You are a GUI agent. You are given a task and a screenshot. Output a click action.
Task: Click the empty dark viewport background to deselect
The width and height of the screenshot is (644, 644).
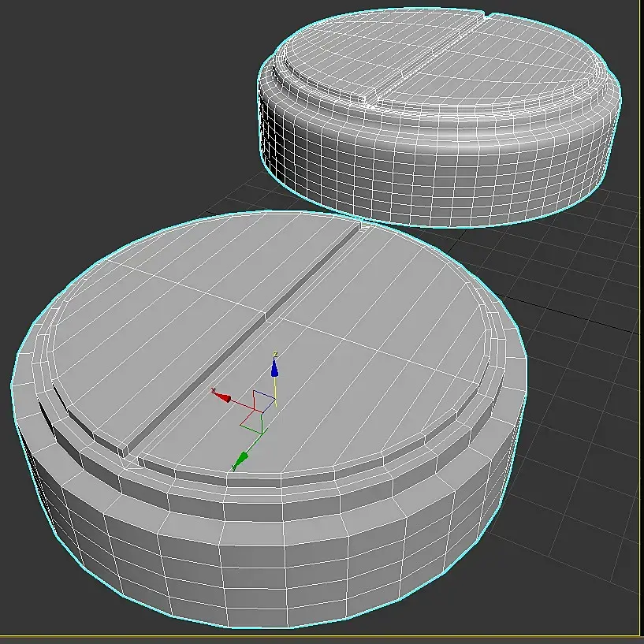pyautogui.click(x=102, y=102)
